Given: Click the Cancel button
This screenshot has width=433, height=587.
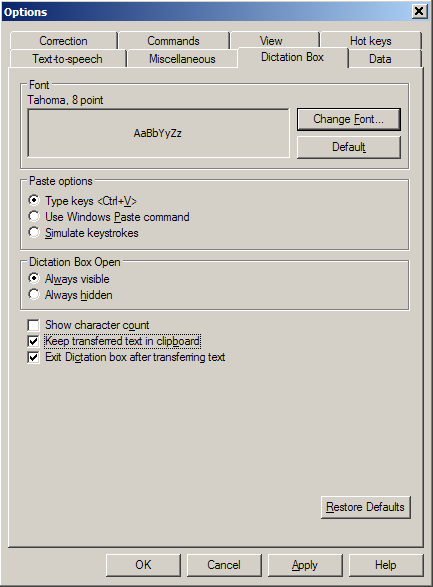Looking at the screenshot, I should [x=224, y=565].
